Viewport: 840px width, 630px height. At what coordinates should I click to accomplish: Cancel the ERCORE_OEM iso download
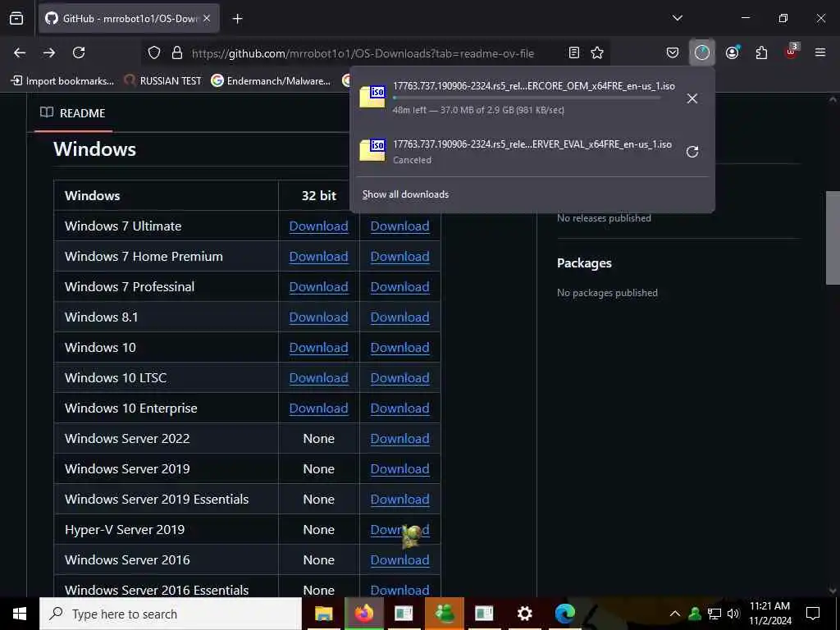click(692, 98)
